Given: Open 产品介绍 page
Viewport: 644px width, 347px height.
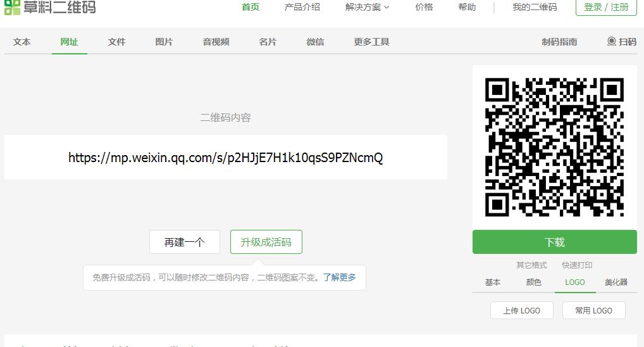Looking at the screenshot, I should pyautogui.click(x=302, y=7).
